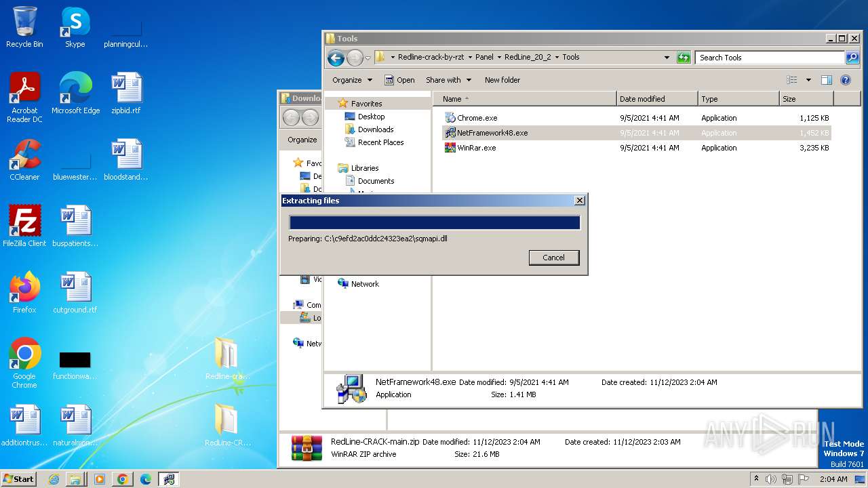Open the zipbid.rtf desktop document
Screen dimensions: 868x488
[126, 94]
